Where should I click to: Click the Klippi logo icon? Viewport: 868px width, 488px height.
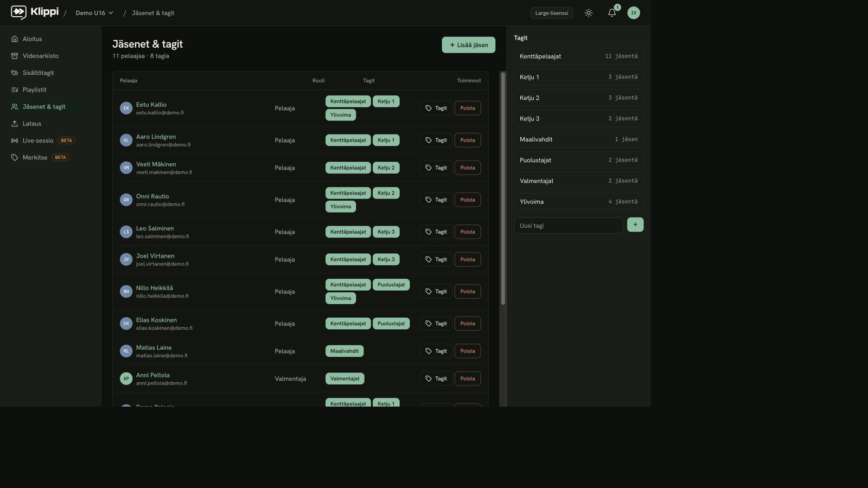[18, 12]
